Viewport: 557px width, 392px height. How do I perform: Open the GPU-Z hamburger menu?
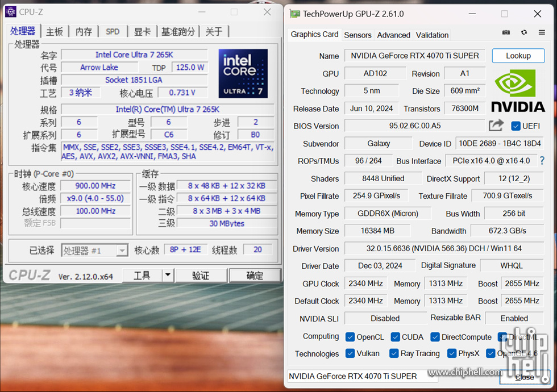coord(542,32)
